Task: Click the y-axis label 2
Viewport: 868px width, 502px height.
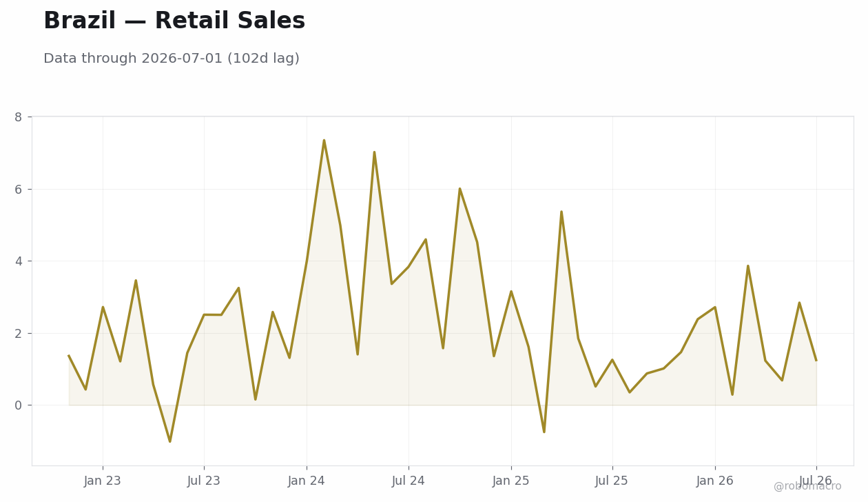Action: click(19, 333)
